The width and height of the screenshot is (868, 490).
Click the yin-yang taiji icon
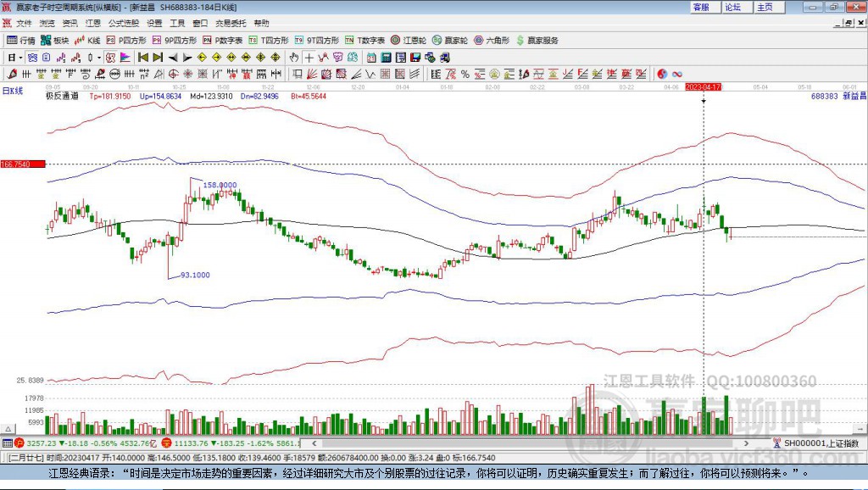pyautogui.click(x=662, y=74)
